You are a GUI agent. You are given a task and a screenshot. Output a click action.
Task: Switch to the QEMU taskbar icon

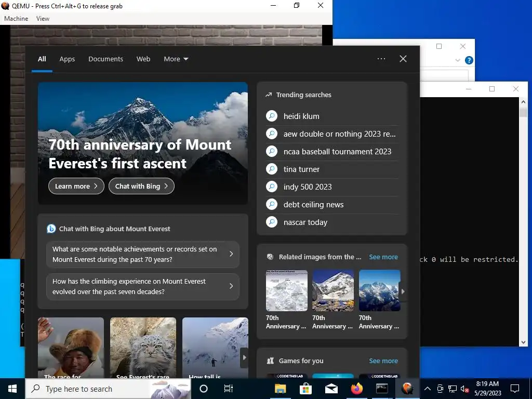pyautogui.click(x=407, y=389)
